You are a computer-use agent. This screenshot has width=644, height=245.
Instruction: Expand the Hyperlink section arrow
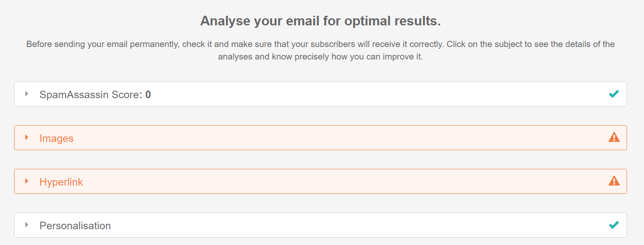27,181
